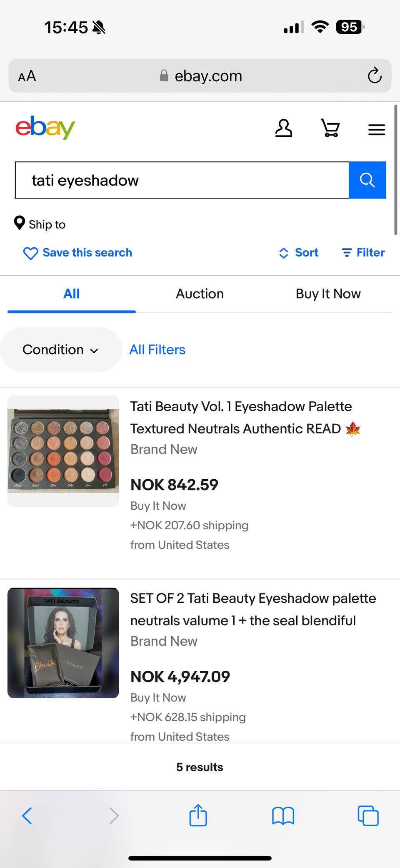
Task: Open the SET OF 2 Tati Beauty thumbnail
Action: (x=63, y=643)
